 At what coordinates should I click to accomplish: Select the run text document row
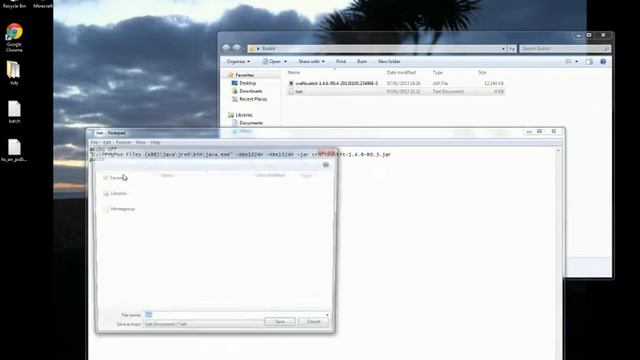click(396, 91)
